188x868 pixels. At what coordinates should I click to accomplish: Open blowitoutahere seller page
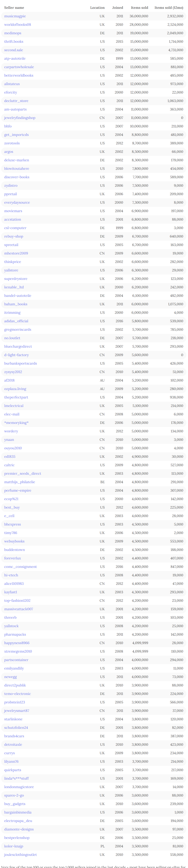(17, 168)
